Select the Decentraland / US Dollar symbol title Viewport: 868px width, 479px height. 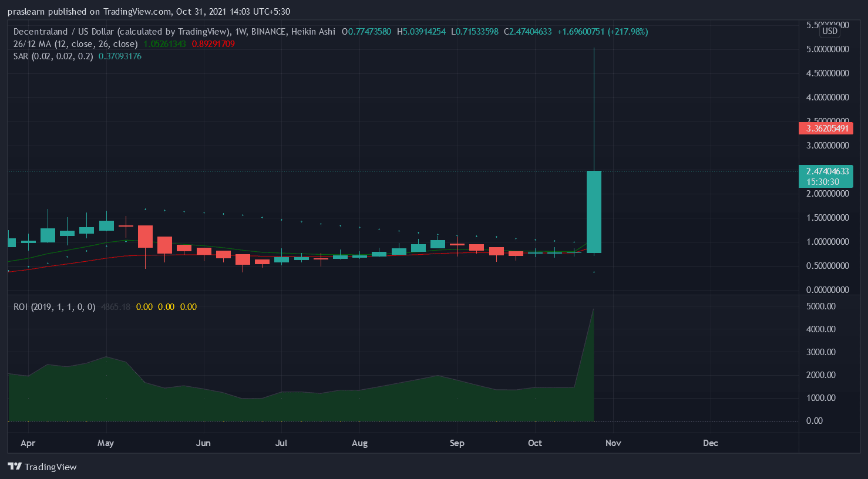121,32
